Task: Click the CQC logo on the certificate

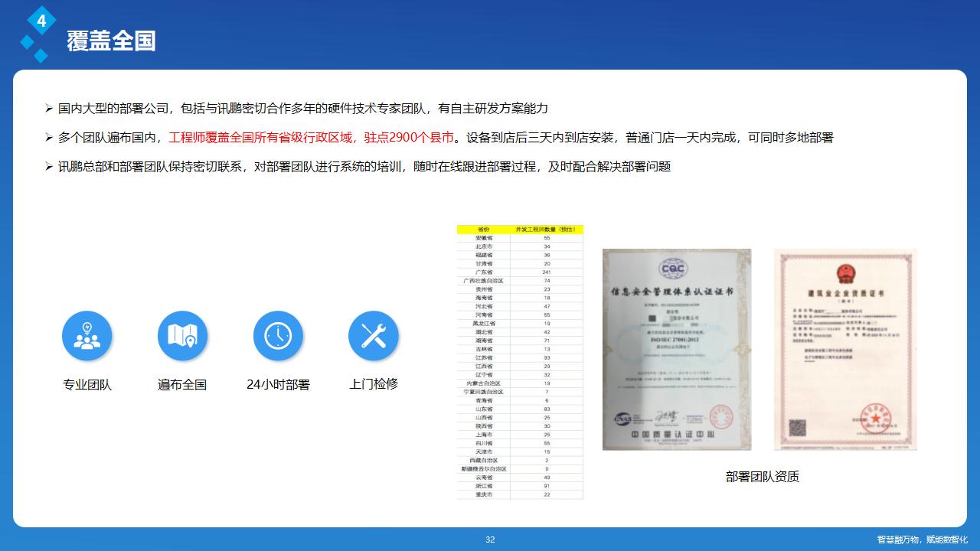Action: click(x=674, y=269)
